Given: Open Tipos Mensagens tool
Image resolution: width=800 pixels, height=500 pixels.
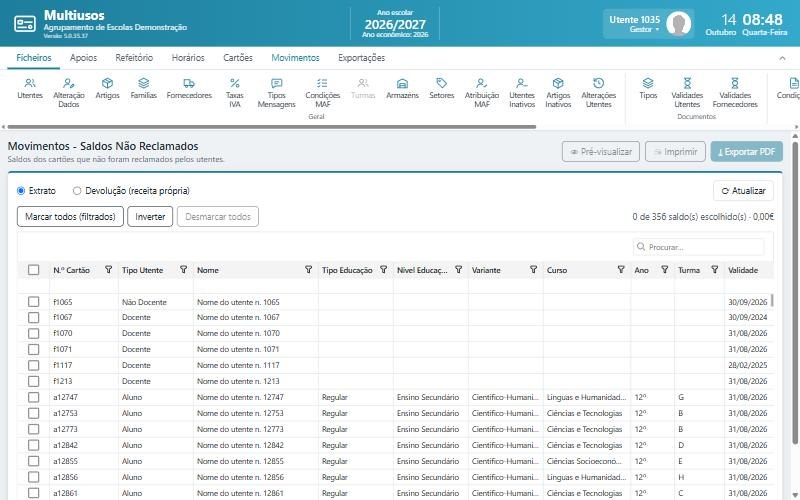Looking at the screenshot, I should [277, 92].
